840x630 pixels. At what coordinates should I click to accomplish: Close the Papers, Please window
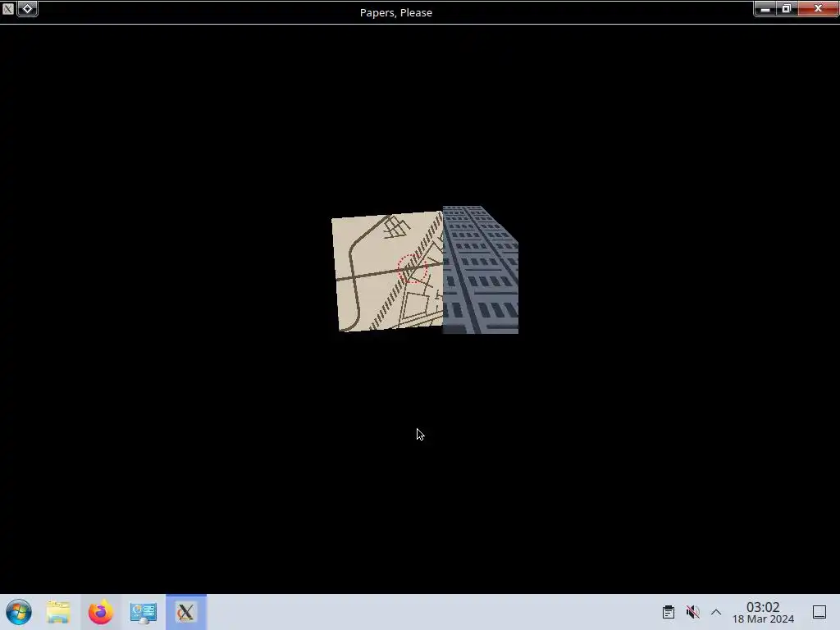click(x=818, y=8)
